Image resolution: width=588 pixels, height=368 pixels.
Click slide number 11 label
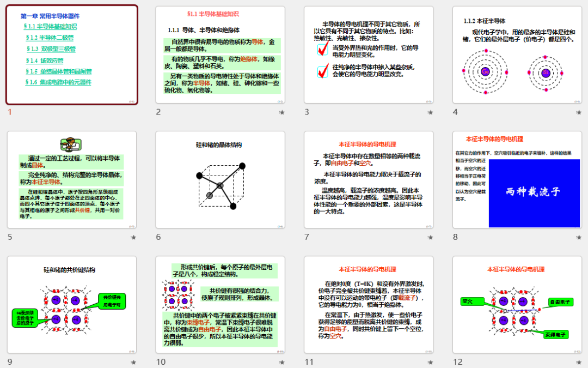[x=309, y=362]
